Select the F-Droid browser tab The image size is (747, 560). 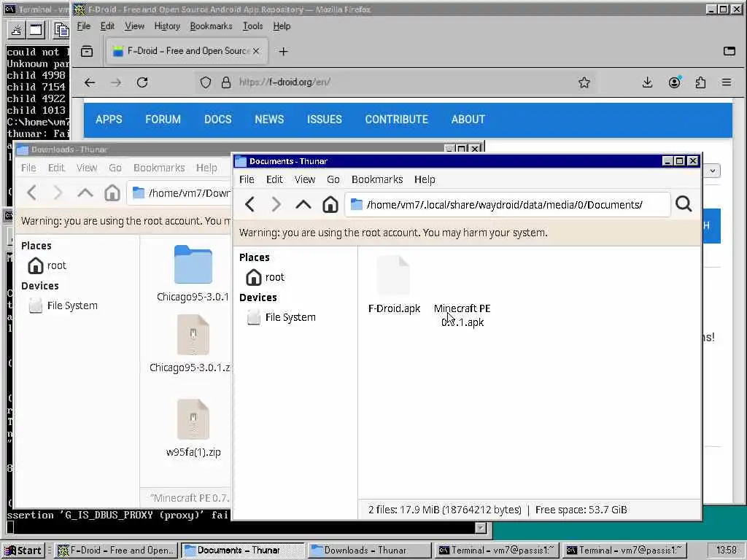186,51
